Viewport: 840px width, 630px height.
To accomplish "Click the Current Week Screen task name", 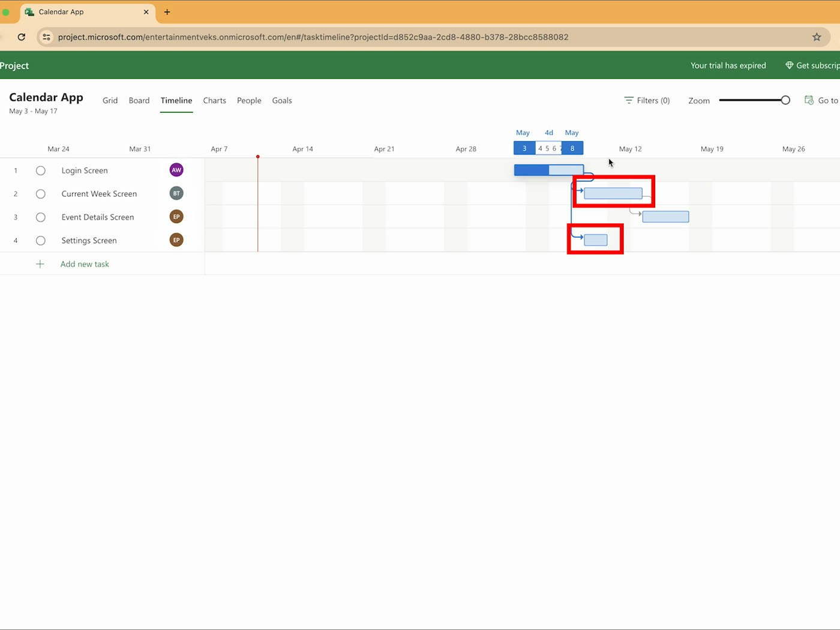I will click(99, 194).
